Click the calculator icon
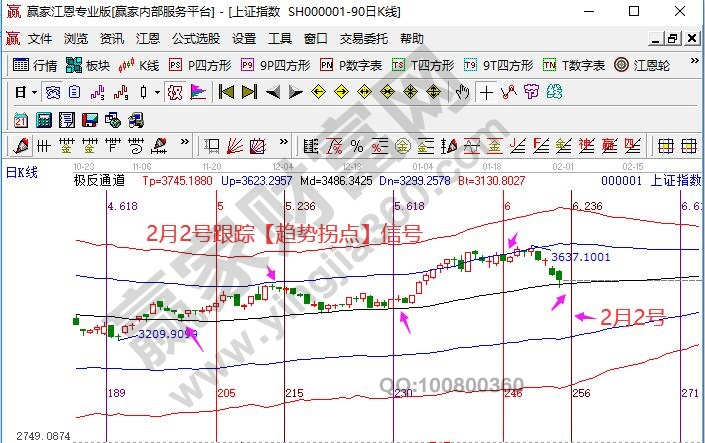The width and height of the screenshot is (705, 443). [x=43, y=119]
